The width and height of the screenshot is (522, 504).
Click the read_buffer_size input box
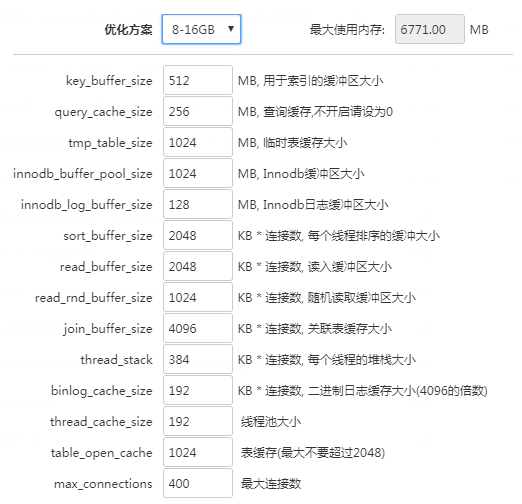point(198,266)
